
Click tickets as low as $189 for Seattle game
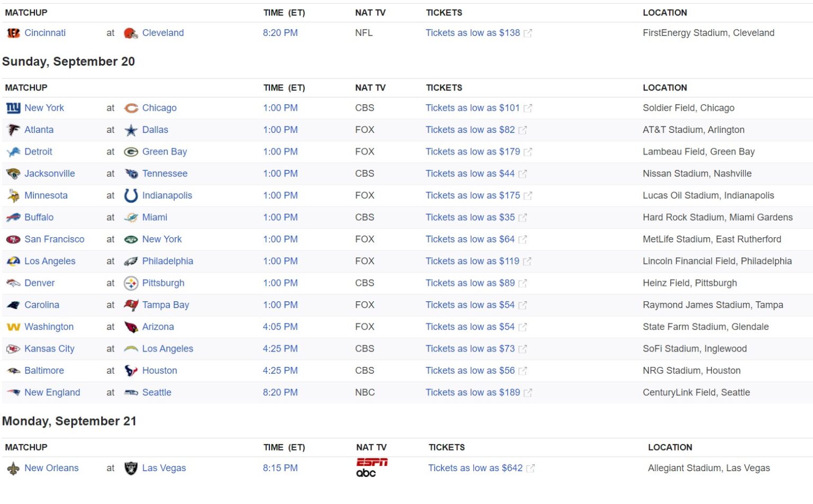point(474,393)
